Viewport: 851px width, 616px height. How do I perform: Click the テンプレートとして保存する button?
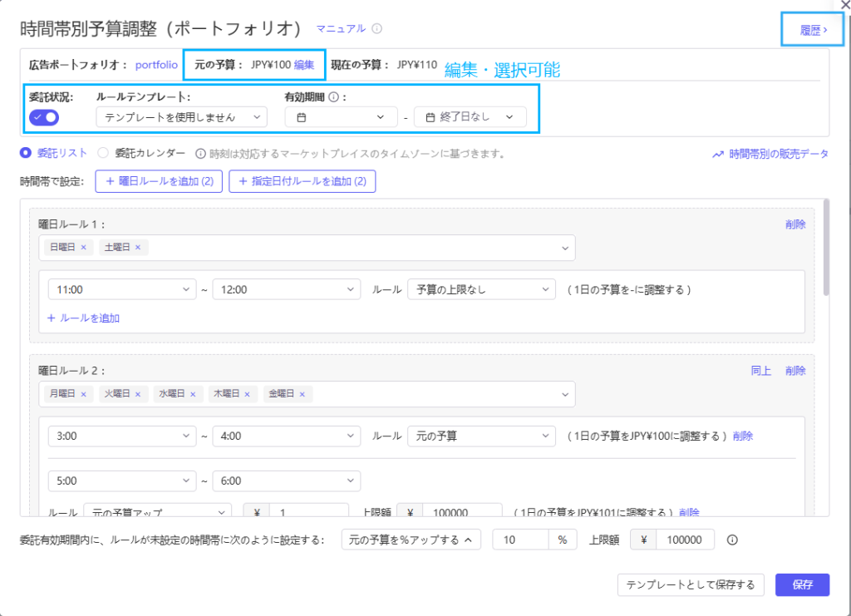point(691,584)
